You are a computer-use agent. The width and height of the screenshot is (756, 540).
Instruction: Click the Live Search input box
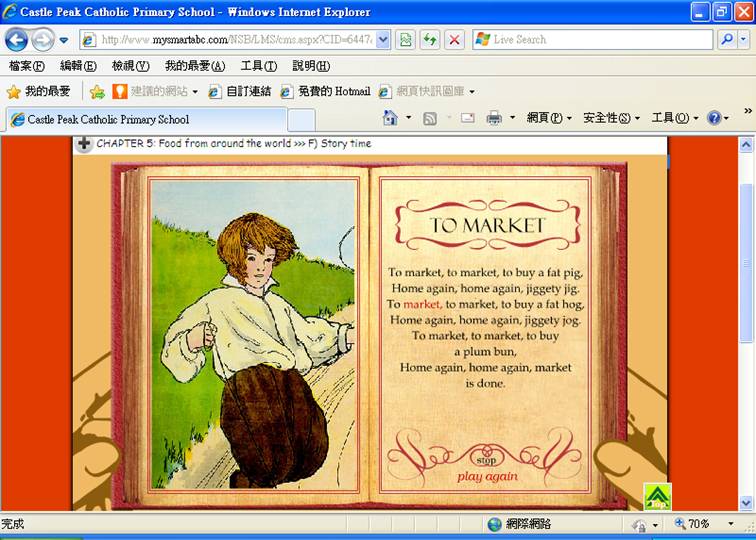593,40
